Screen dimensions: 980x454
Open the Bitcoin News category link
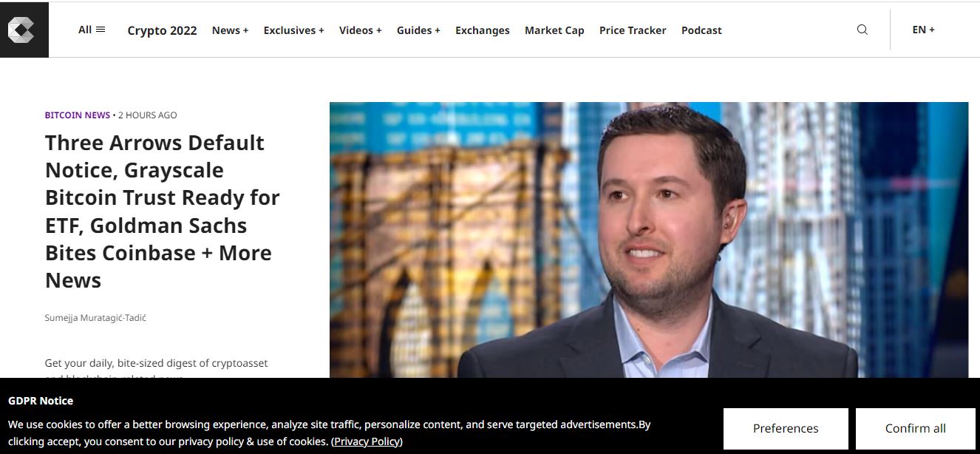[x=78, y=115]
